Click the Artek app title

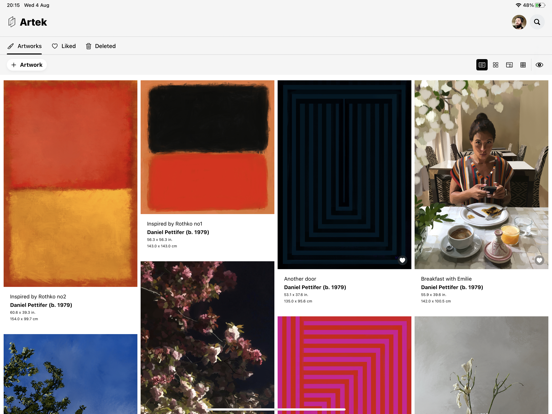pos(33,22)
